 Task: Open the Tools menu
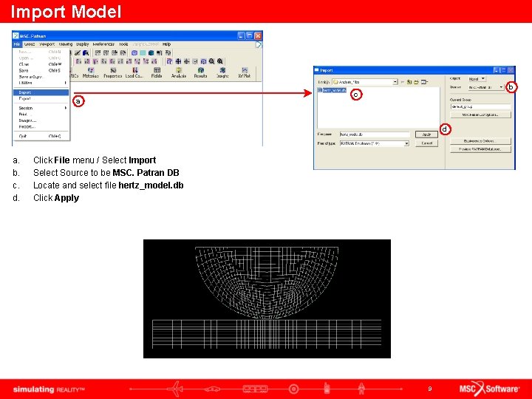point(123,44)
